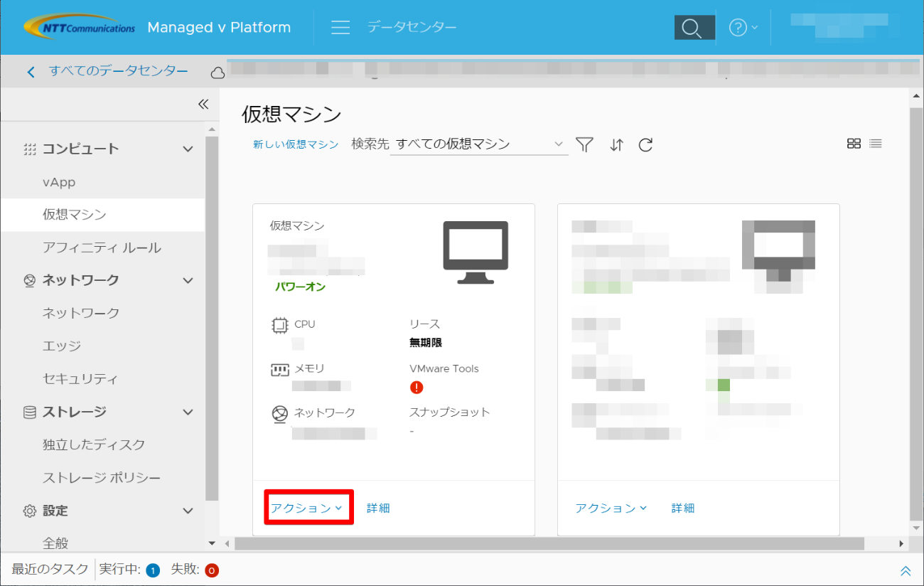Click the VMware Tools red warning icon
The width and height of the screenshot is (924, 586).
click(x=417, y=388)
